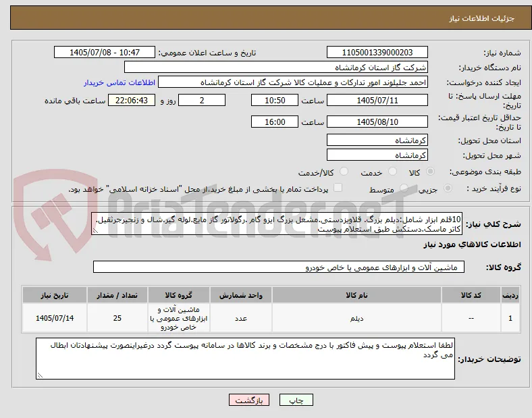Viewport: 532px width, 418px height.
Task: Click the need date cell 1405/07/14
Action: point(55,318)
